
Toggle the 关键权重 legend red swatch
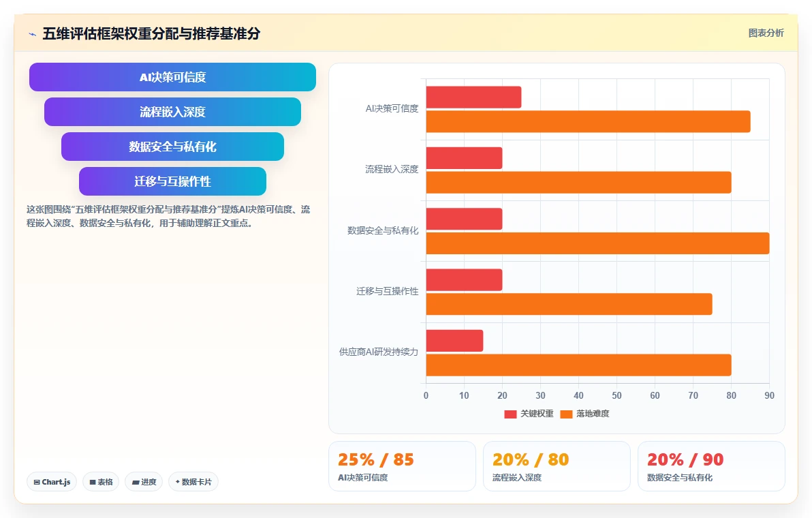tap(510, 414)
